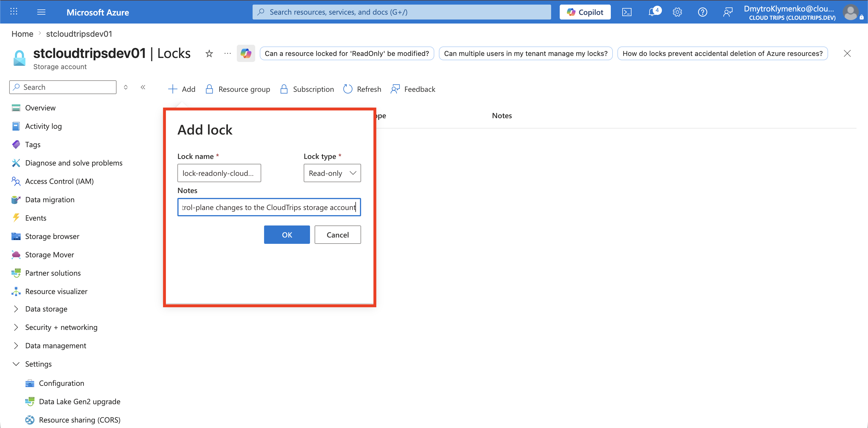Ask how locks prevent accidental deletion

coord(722,53)
